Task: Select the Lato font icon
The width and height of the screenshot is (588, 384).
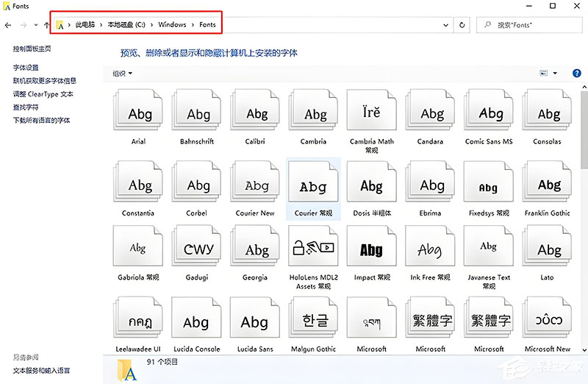Action: tap(547, 246)
